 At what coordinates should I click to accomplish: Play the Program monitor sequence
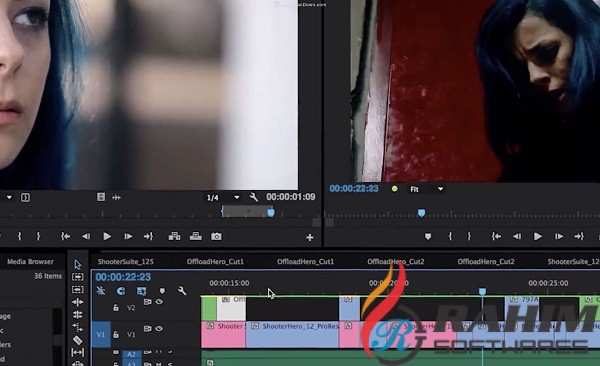[x=538, y=237]
